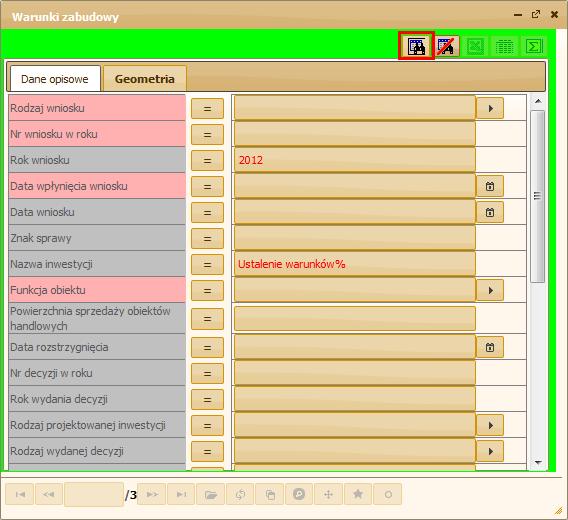Pop out the window to external view
The image size is (568, 520).
click(x=536, y=14)
